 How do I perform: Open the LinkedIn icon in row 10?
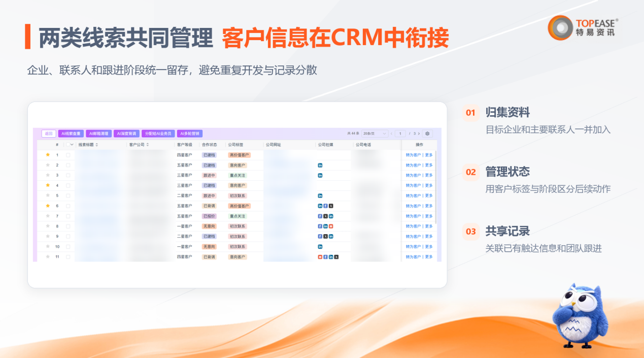(320, 246)
